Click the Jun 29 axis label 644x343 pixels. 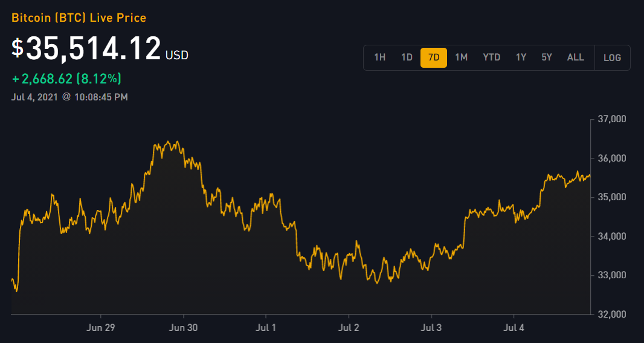click(x=101, y=328)
